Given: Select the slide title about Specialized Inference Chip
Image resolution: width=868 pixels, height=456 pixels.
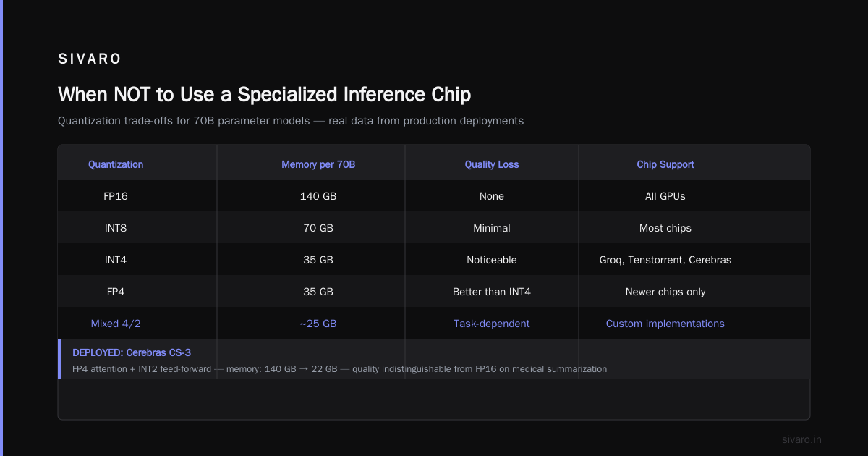Looking at the screenshot, I should click(264, 94).
